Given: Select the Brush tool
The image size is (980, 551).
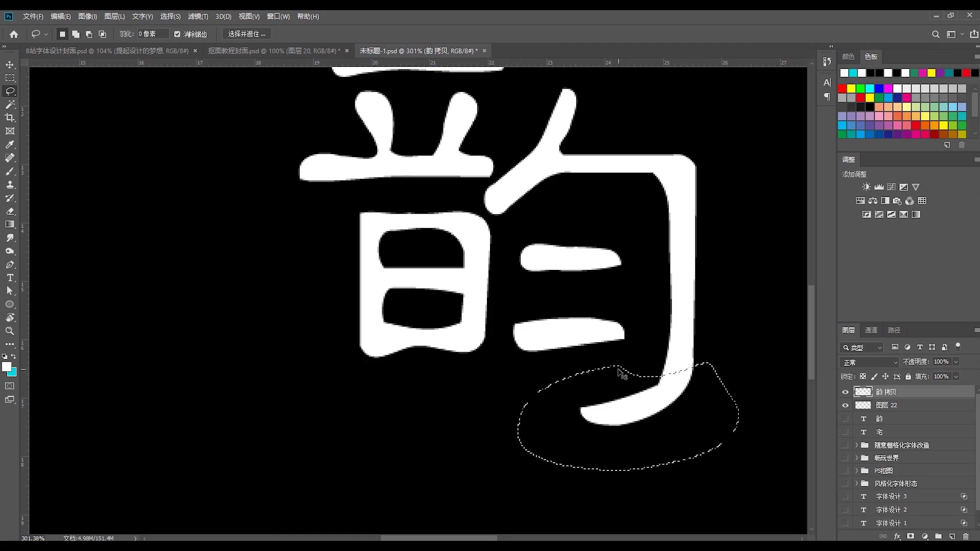Looking at the screenshot, I should [10, 171].
